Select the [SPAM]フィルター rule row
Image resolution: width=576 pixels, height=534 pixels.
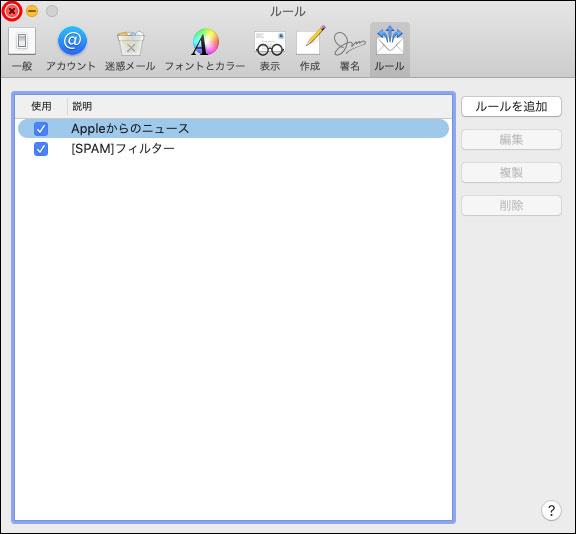click(x=233, y=149)
